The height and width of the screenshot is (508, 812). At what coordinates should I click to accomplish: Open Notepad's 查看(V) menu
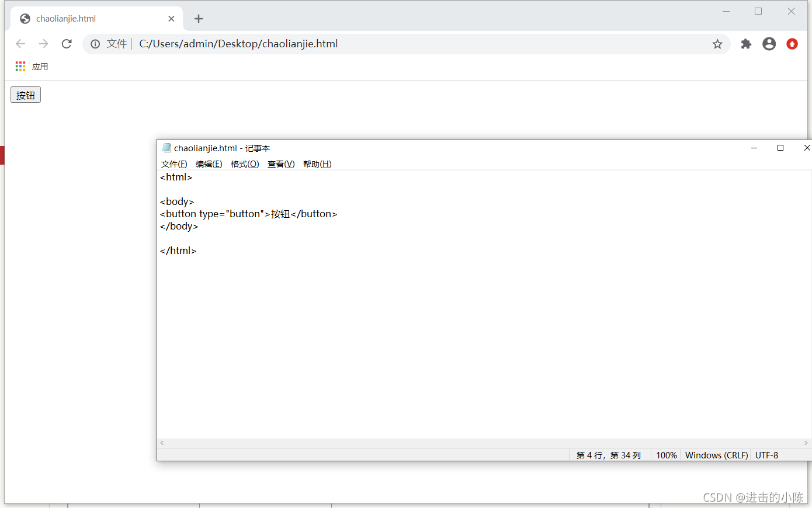(x=281, y=164)
